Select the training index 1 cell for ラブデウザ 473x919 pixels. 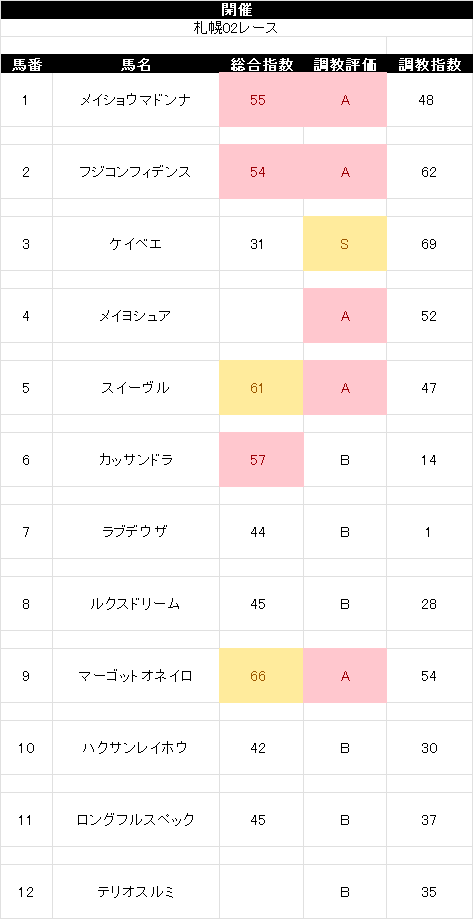[430, 532]
